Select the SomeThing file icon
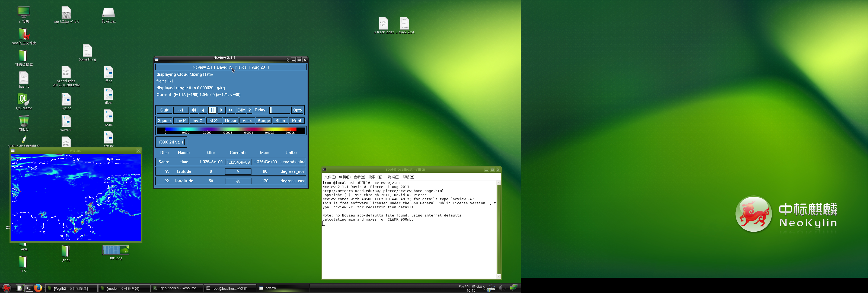The width and height of the screenshot is (868, 293). 87,53
